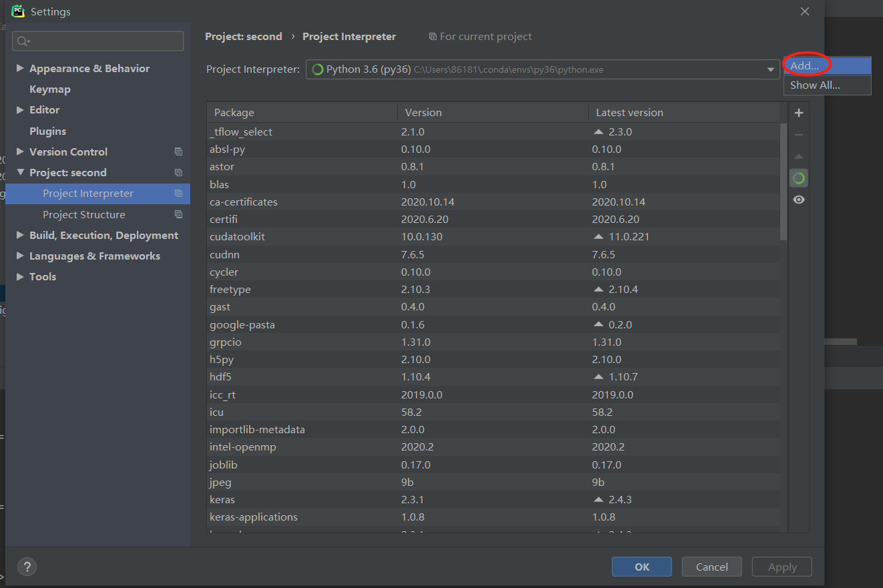Select the google-pasta package row
The image size is (883, 588).
click(x=494, y=324)
